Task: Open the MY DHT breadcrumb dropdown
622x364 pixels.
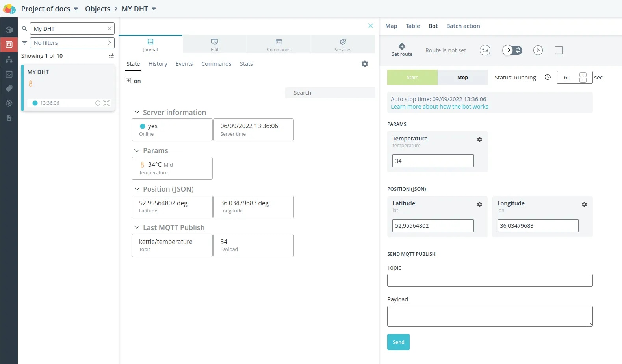Action: coord(154,9)
